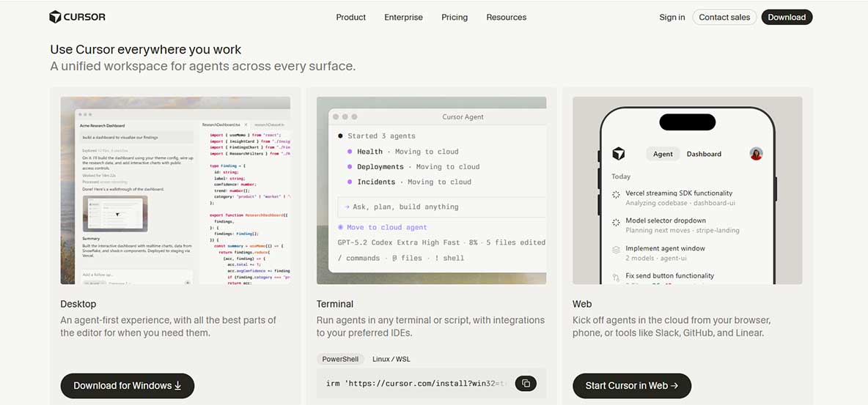Select Agent tab in phone mockup
Image resolution: width=868 pixels, height=405 pixels.
point(663,154)
